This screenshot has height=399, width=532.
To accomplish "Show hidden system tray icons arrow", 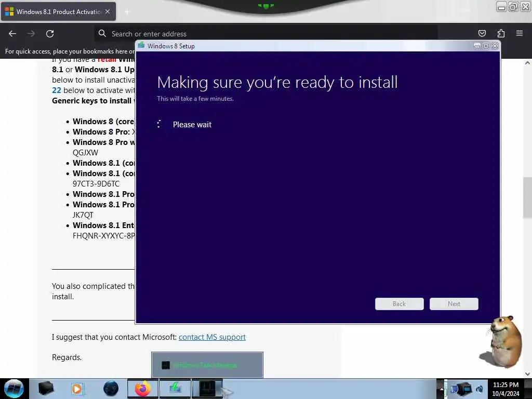I will click(441, 389).
